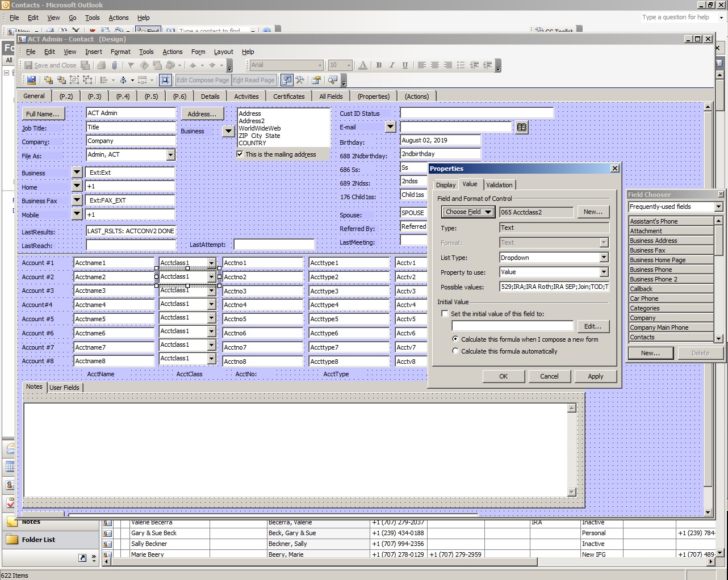Open the Form menu
This screenshot has width=728, height=580.
198,52
